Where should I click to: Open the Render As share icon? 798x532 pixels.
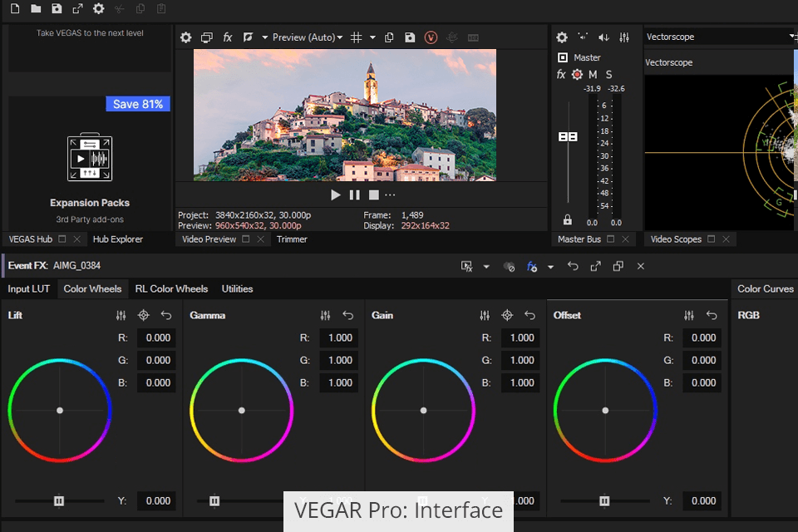[77, 8]
